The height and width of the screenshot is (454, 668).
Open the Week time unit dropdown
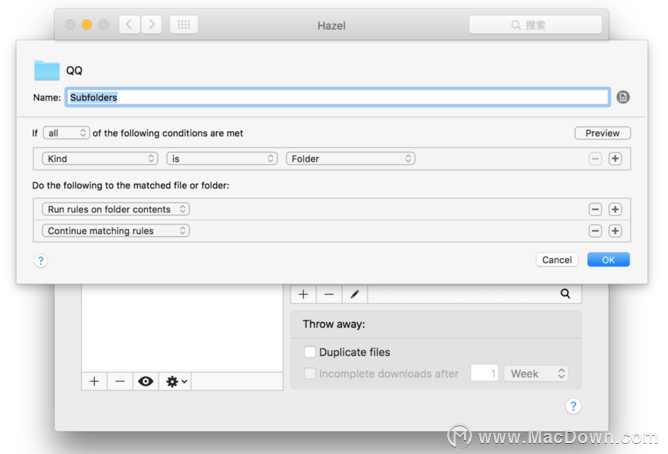pyautogui.click(x=536, y=374)
